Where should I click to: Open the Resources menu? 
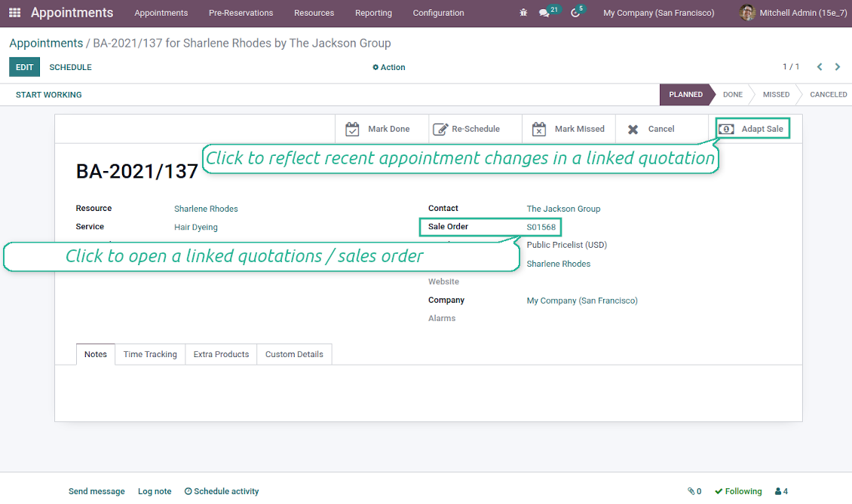click(x=314, y=13)
